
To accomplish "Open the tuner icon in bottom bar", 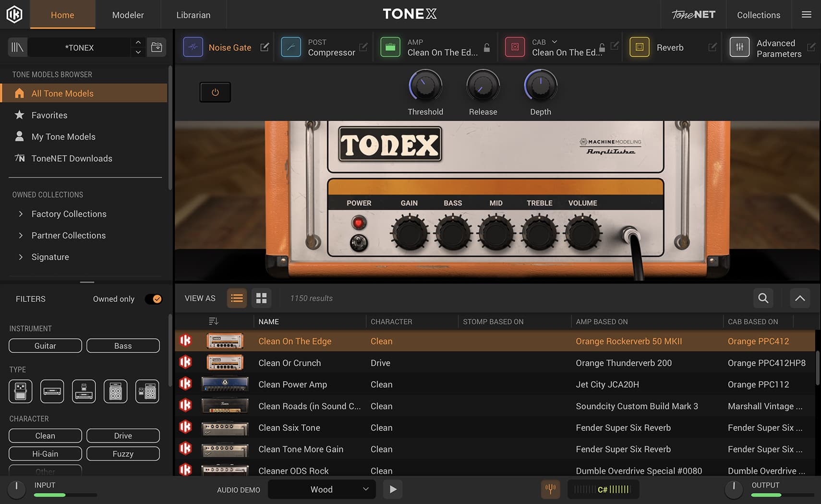I will coord(550,489).
